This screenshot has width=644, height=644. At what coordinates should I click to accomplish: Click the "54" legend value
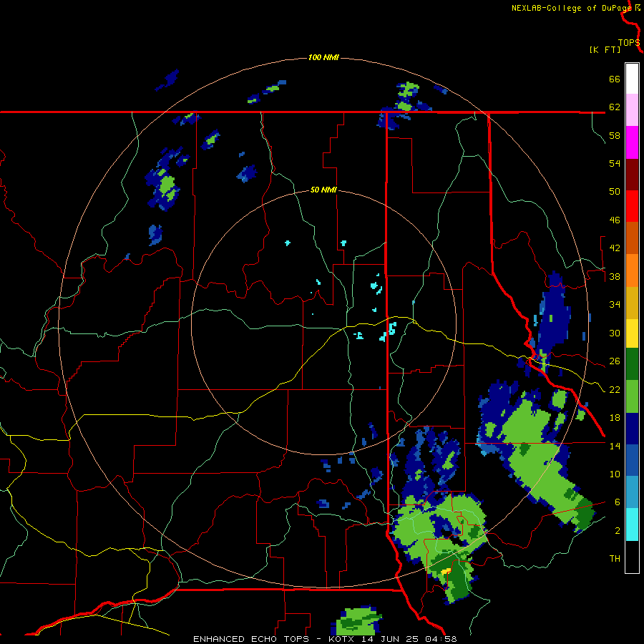(615, 163)
